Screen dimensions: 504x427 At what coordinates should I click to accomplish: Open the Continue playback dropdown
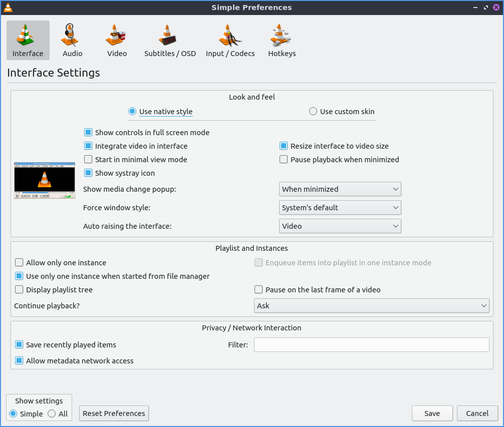pyautogui.click(x=371, y=306)
